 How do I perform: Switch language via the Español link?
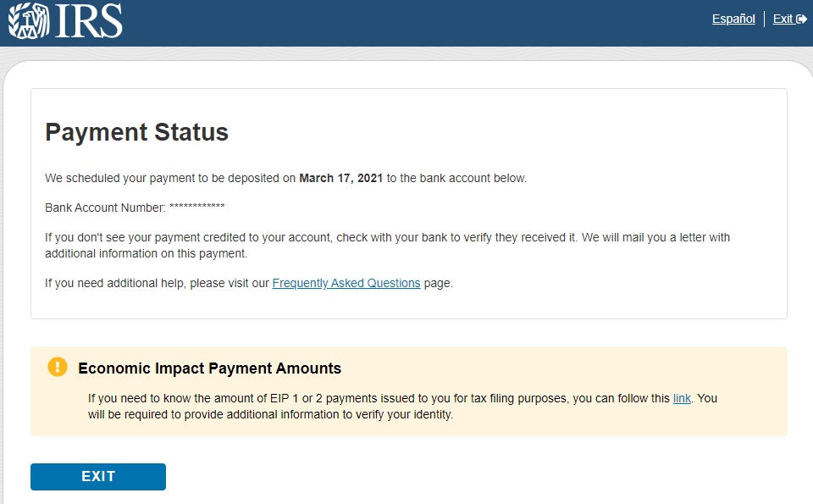coord(733,19)
